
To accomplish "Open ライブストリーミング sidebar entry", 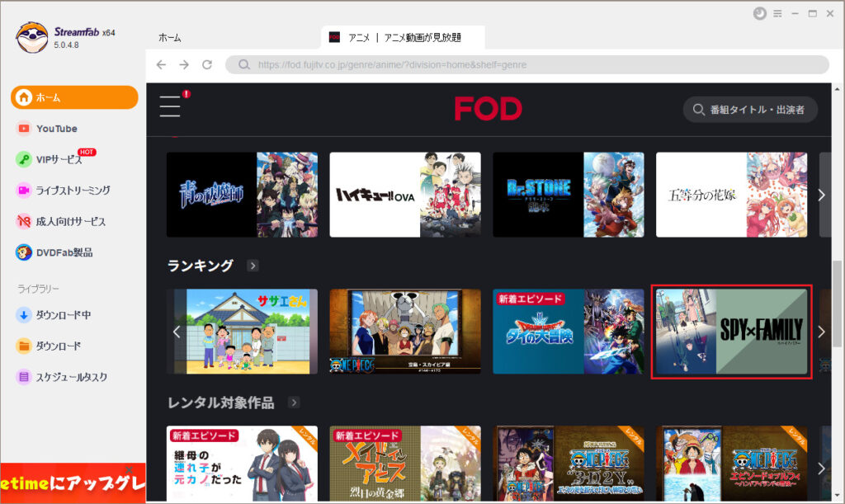I will (74, 190).
